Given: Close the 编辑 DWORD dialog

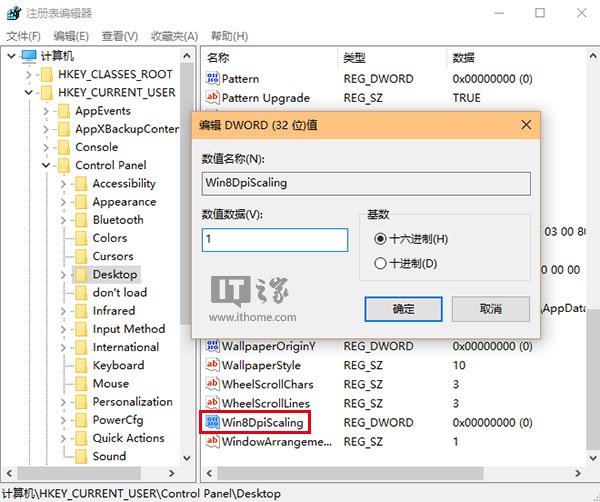Looking at the screenshot, I should pyautogui.click(x=526, y=125).
